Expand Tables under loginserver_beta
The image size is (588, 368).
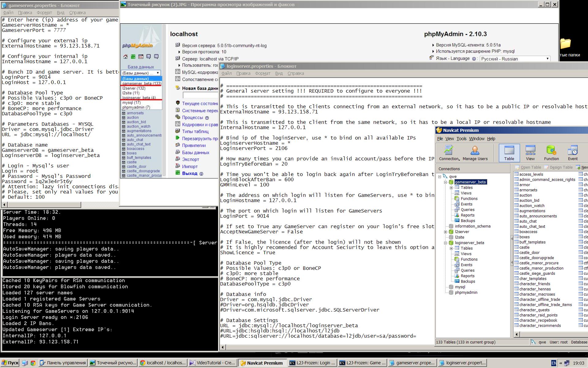click(x=451, y=248)
